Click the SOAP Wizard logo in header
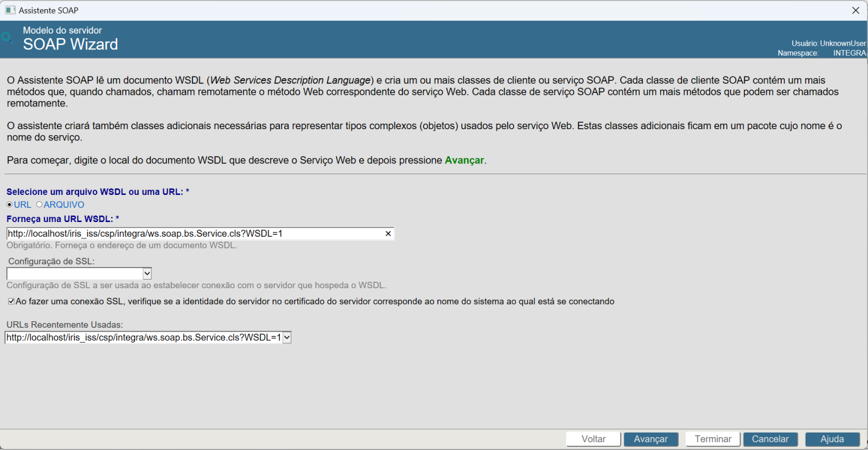 pyautogui.click(x=7, y=37)
